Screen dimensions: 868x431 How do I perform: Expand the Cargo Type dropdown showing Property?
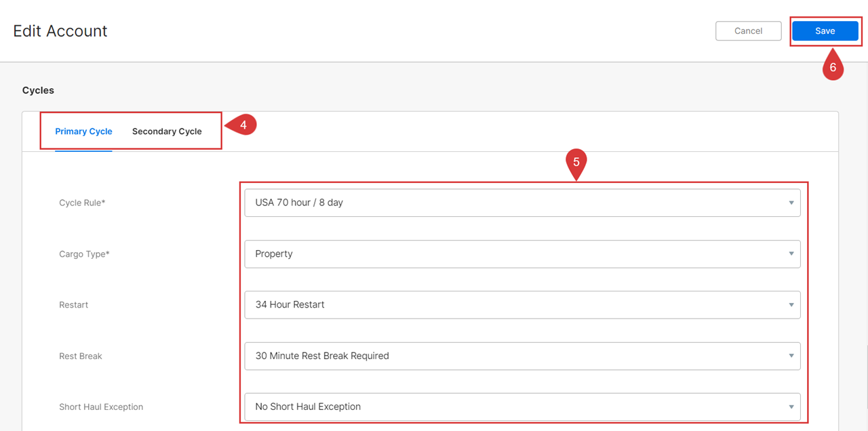(522, 254)
